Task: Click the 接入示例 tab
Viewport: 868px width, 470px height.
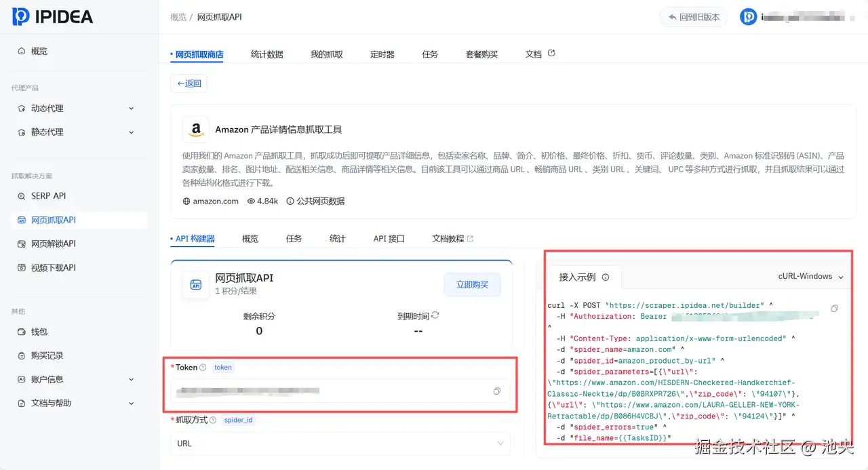Action: click(x=584, y=277)
